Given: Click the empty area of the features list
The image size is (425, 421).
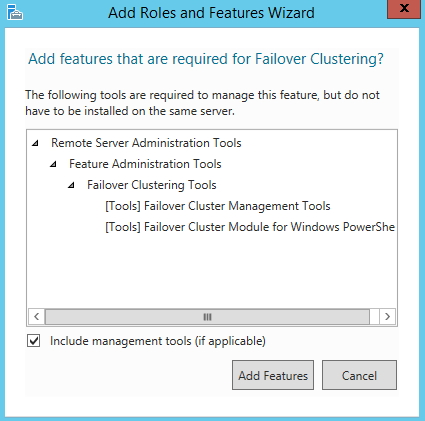Looking at the screenshot, I should (x=212, y=272).
